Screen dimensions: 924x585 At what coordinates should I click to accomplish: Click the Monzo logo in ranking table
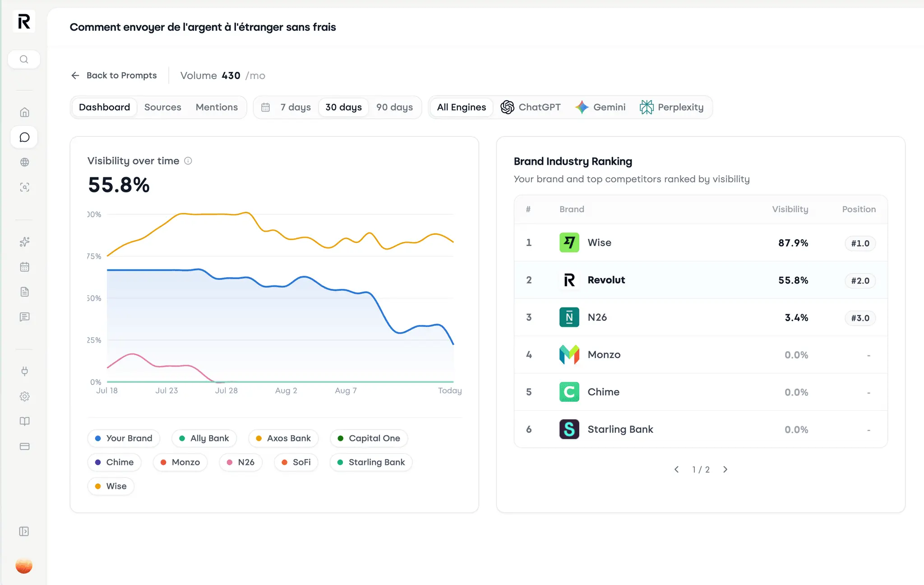[569, 354]
